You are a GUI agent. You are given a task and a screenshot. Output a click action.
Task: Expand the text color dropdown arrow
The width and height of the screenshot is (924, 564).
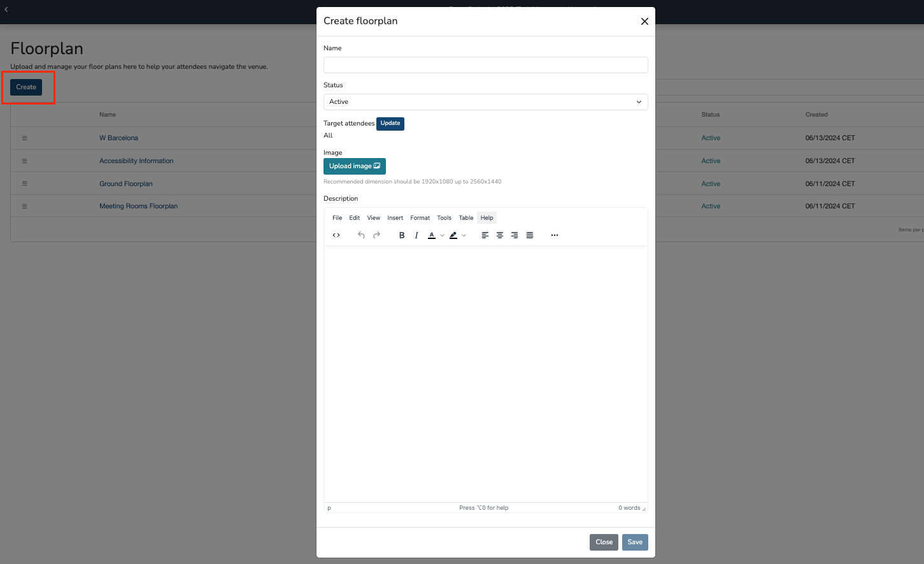pyautogui.click(x=443, y=235)
